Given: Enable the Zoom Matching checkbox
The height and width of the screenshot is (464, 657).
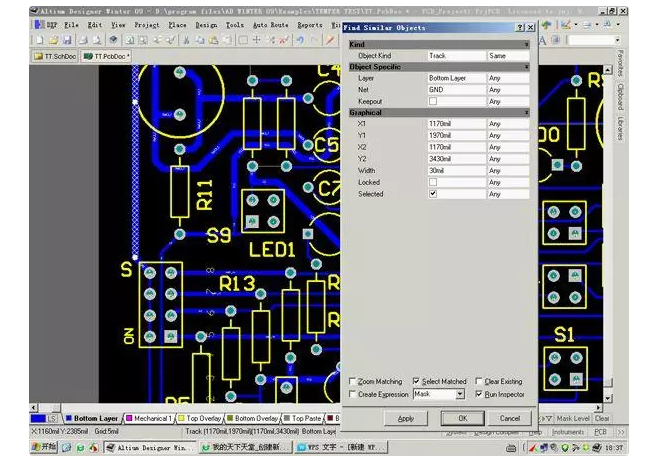Looking at the screenshot, I should [353, 382].
